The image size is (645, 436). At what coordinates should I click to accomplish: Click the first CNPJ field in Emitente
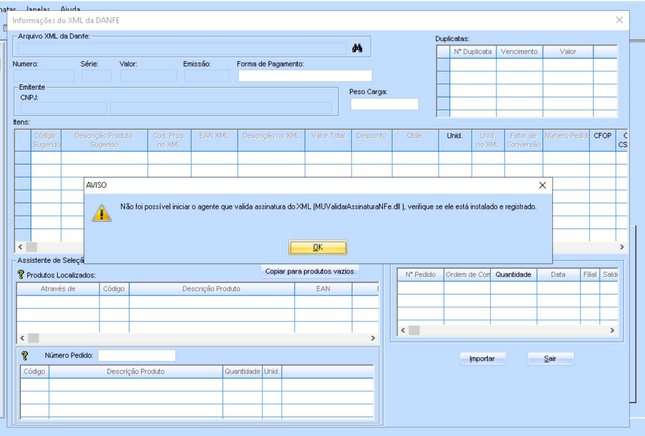tap(64, 108)
